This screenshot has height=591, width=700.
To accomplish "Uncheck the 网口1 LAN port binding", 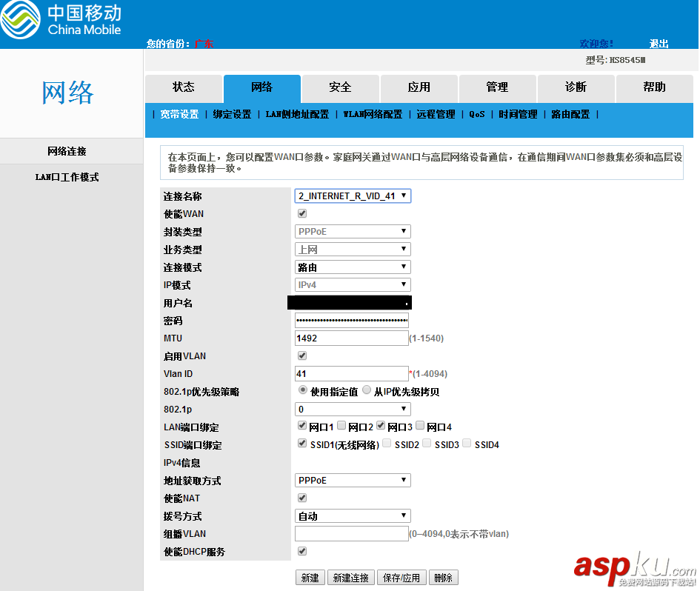I will click(x=302, y=425).
